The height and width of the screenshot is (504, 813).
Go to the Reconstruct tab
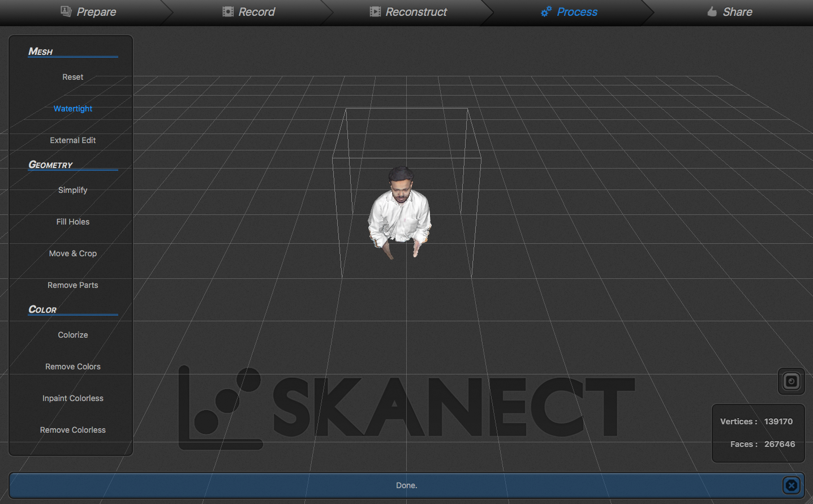[x=408, y=12]
